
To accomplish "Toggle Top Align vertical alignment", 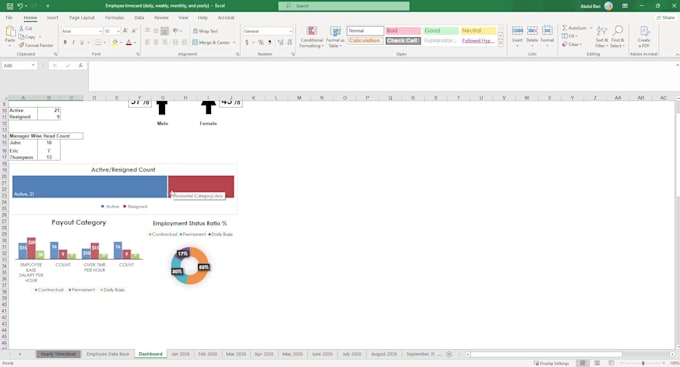I will click(147, 31).
